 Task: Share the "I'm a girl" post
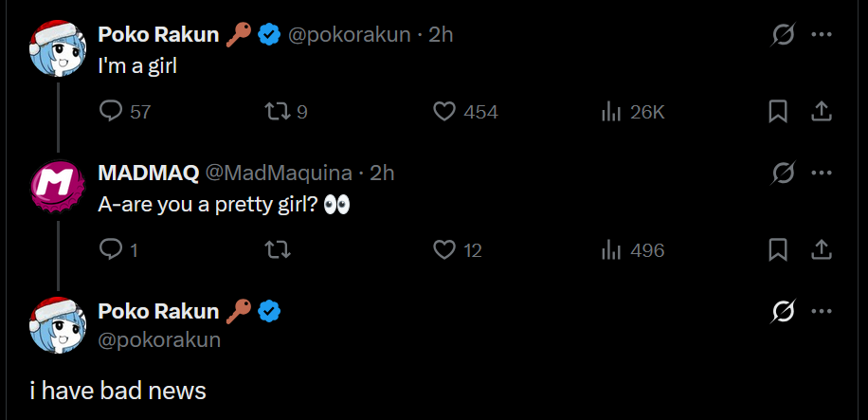[821, 112]
